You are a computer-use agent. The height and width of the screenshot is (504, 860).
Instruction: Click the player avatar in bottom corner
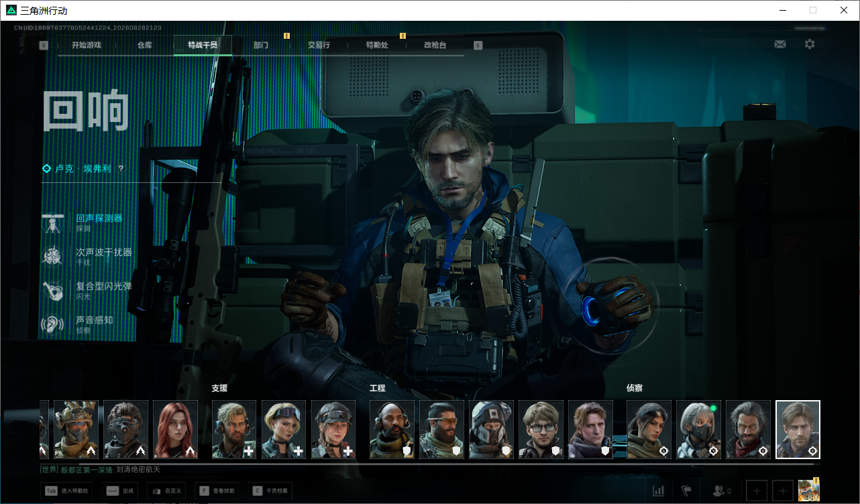(808, 490)
